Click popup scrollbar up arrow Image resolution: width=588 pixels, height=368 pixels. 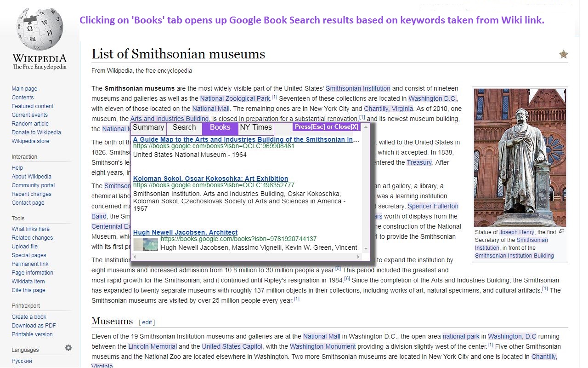coord(366,126)
